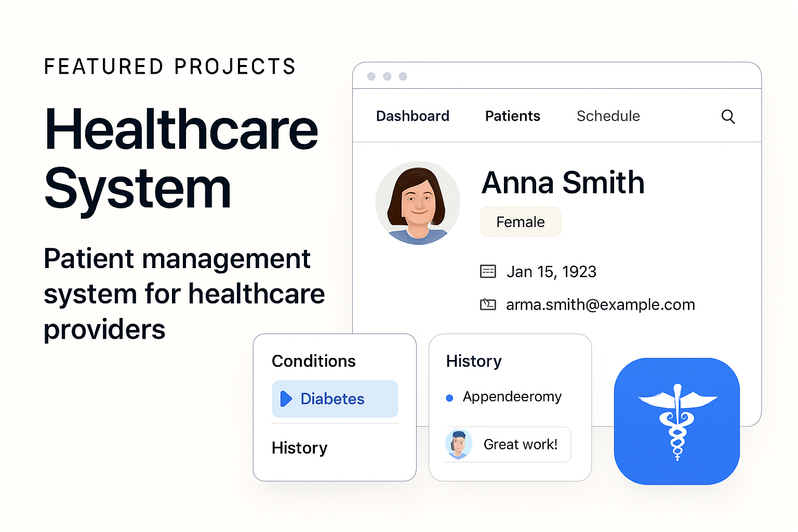
Task: Expand the History section in the Conditions card
Action: coord(299,448)
